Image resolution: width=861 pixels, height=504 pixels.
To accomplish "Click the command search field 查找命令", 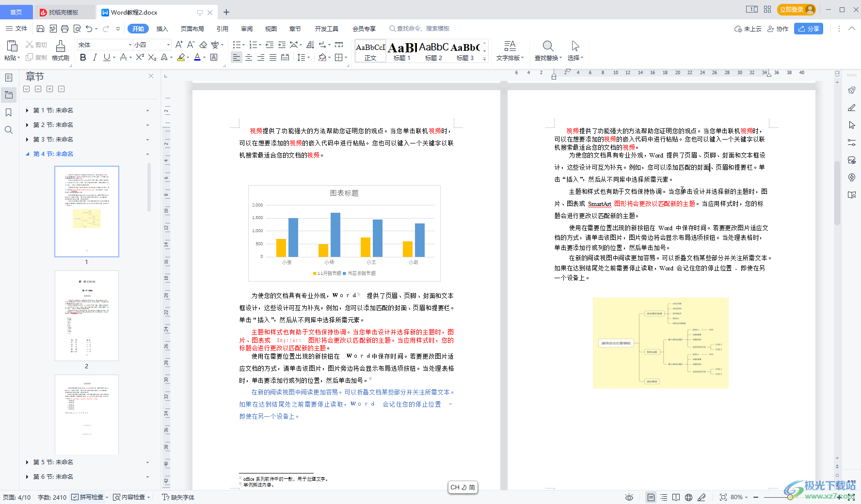I will tap(420, 29).
